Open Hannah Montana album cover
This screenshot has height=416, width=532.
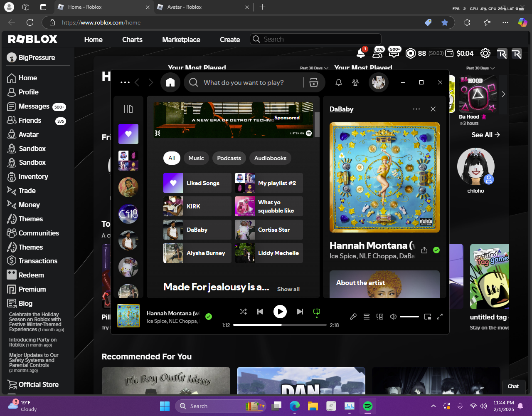tap(384, 177)
